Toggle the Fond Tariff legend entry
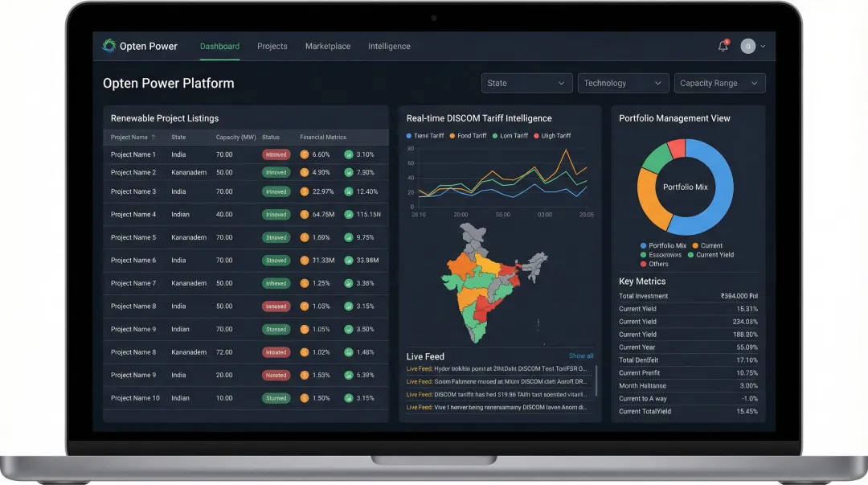The height and width of the screenshot is (485, 868). point(451,135)
